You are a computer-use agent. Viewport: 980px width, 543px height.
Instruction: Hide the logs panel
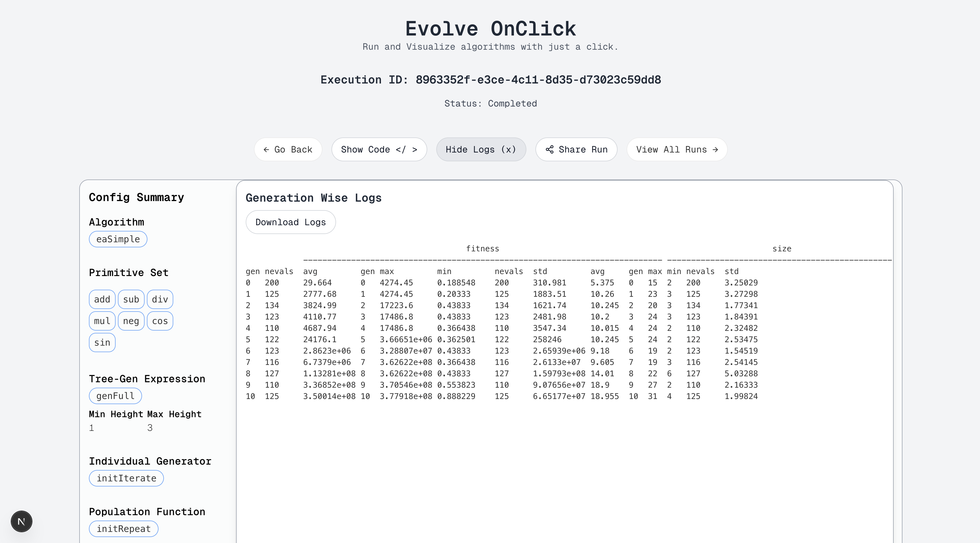(x=481, y=149)
